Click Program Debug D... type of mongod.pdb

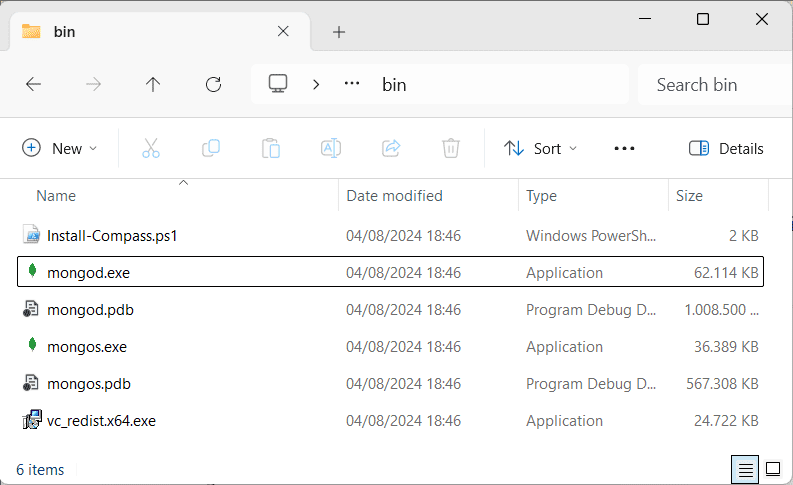(591, 310)
